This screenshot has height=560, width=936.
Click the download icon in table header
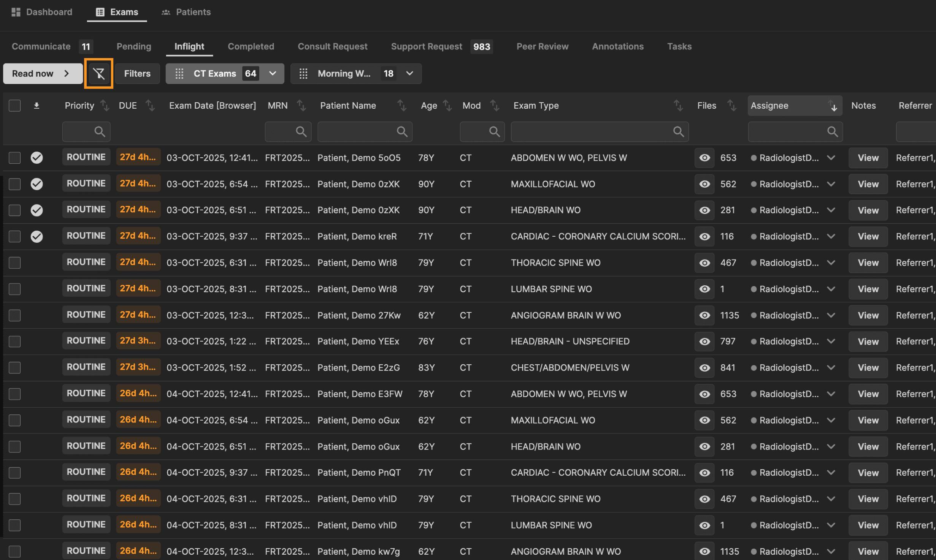36,106
